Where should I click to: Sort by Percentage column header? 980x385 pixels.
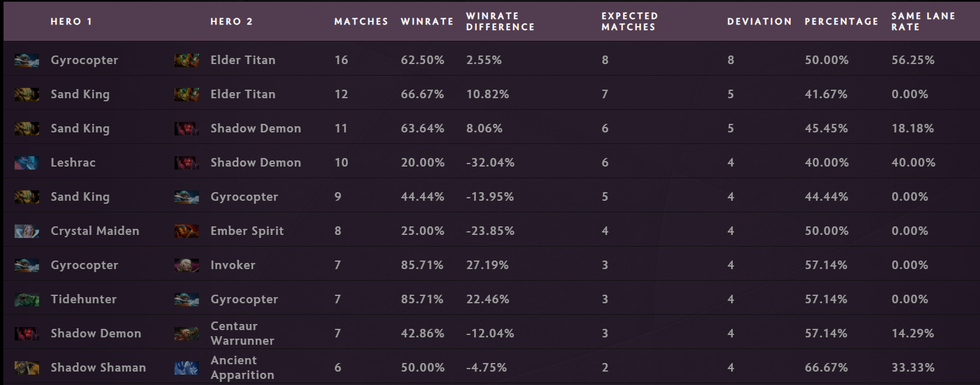coord(841,21)
